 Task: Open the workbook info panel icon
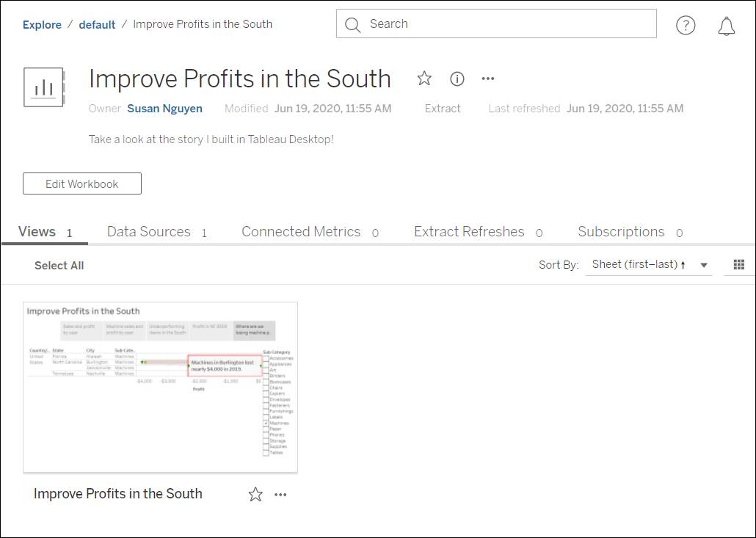click(457, 79)
